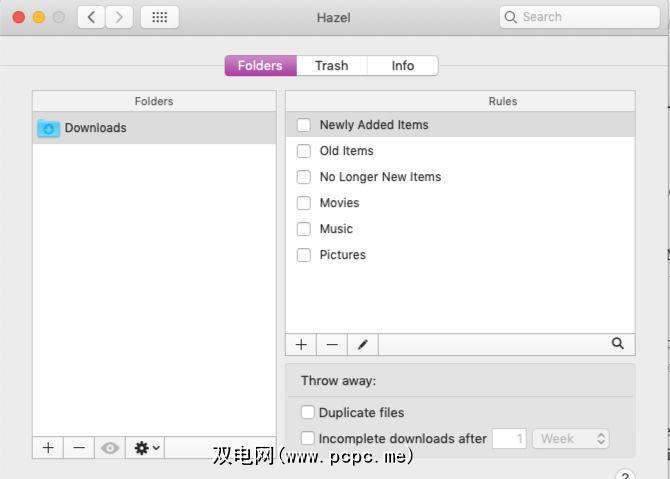Select the Movies rule text
Screen dimensions: 670x479
click(x=339, y=203)
